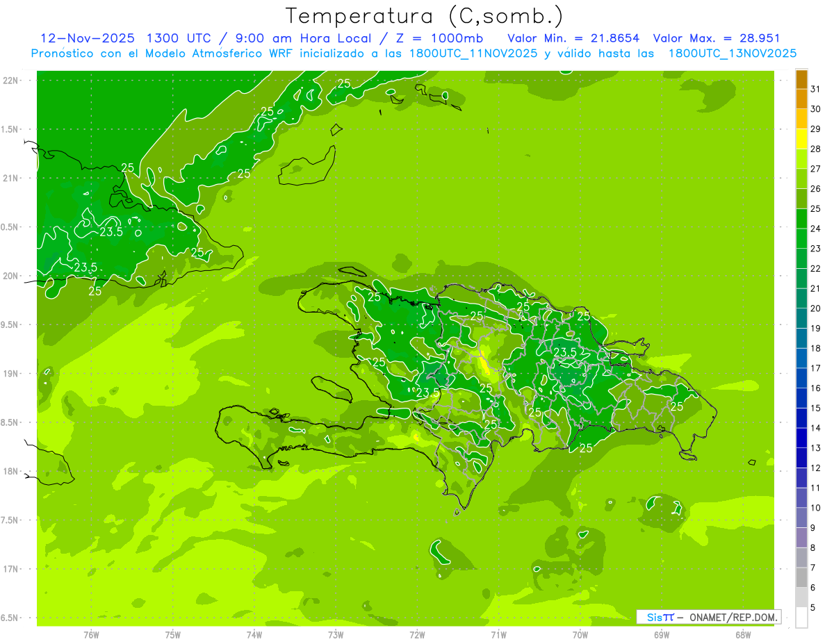Click the '20N' latitude axis label

tap(12, 276)
